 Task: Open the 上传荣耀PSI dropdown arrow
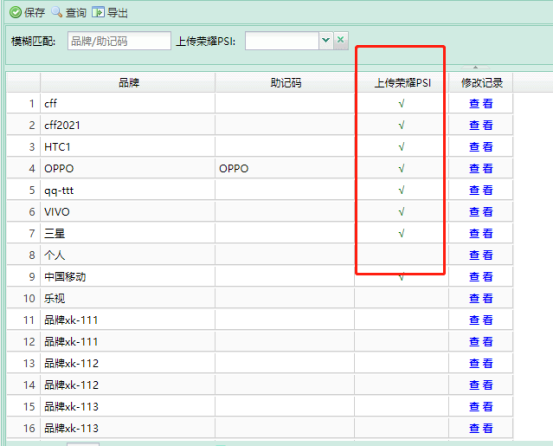pyautogui.click(x=326, y=40)
